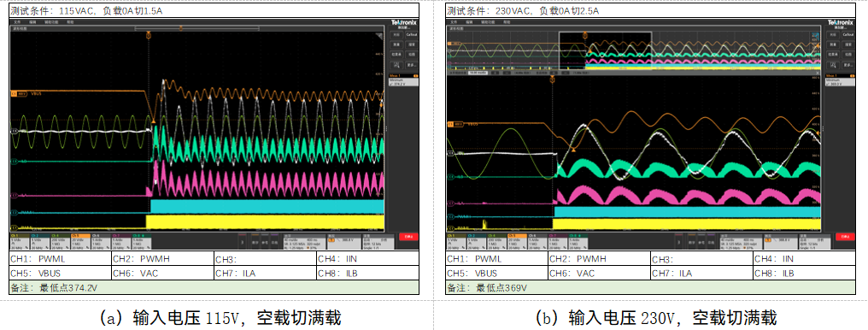Image resolution: width=868 pixels, height=330 pixels.
Task: Open Ch 1 badge in right scope
Action: click(457, 241)
